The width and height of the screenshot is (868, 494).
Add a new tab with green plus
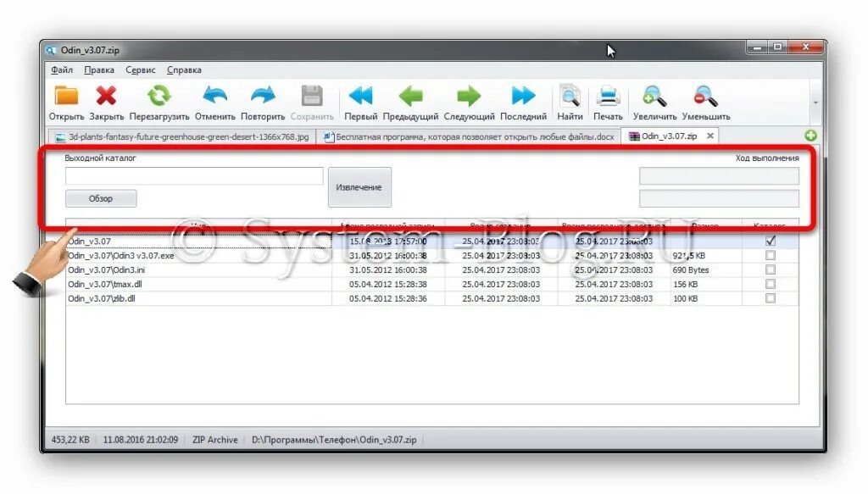(x=810, y=136)
